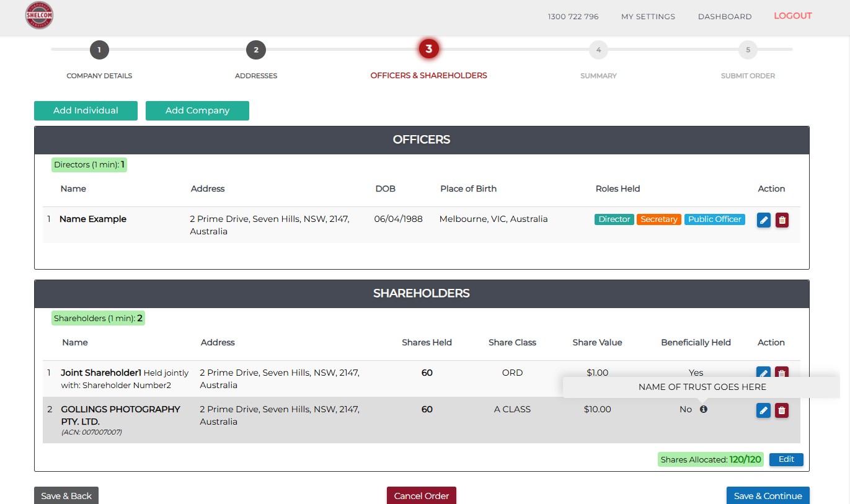Viewport: 850px width, 504px height.
Task: Edit the Gollings Photography shareholder row
Action: tap(763, 410)
